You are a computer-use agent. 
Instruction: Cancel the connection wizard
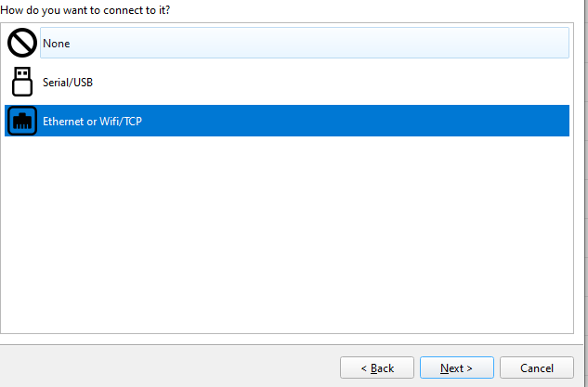(x=537, y=368)
